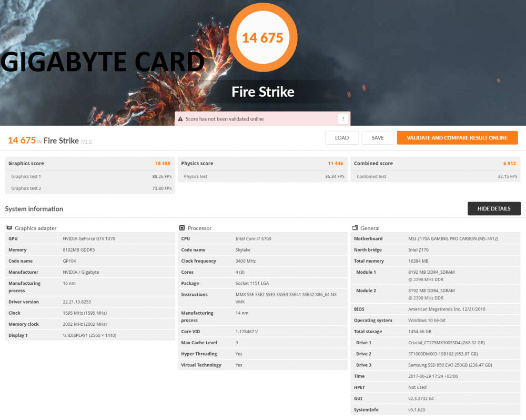Select cores value 4 (8)
Screen dimensions: 526x420
tap(240, 272)
